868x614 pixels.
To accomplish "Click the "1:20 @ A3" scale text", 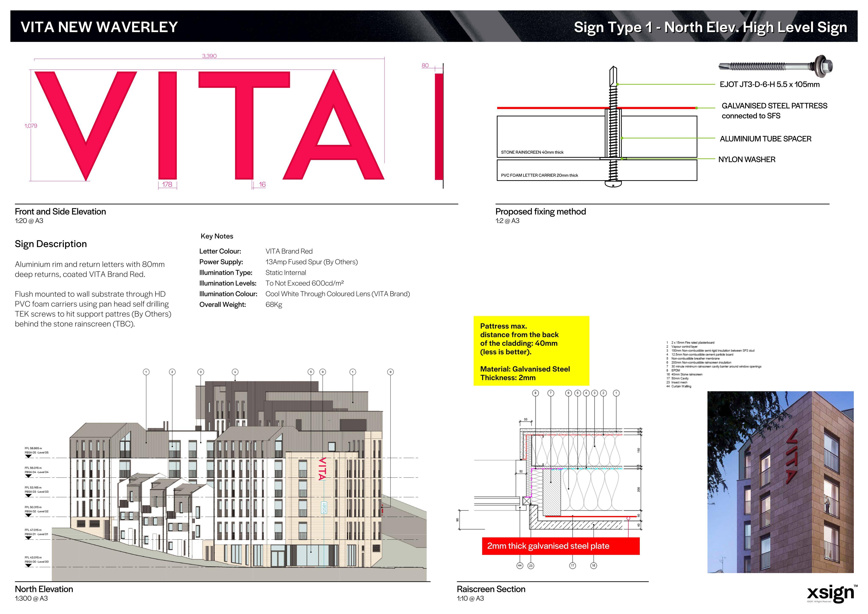I will 29,221.
